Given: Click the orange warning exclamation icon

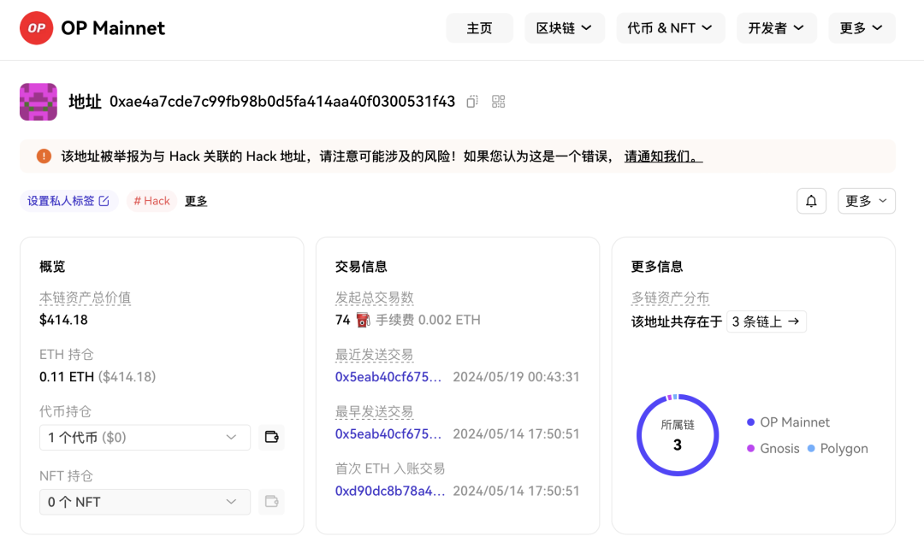Looking at the screenshot, I should [x=44, y=156].
